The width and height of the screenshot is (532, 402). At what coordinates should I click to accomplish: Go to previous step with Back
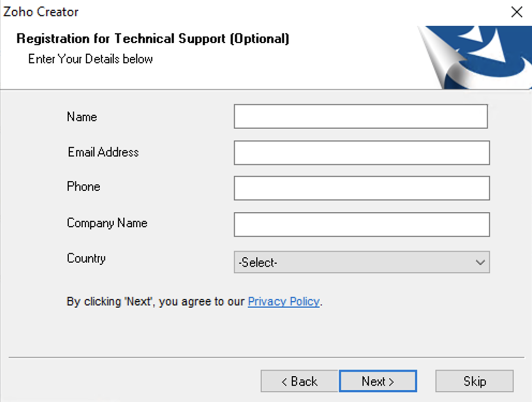(x=299, y=381)
